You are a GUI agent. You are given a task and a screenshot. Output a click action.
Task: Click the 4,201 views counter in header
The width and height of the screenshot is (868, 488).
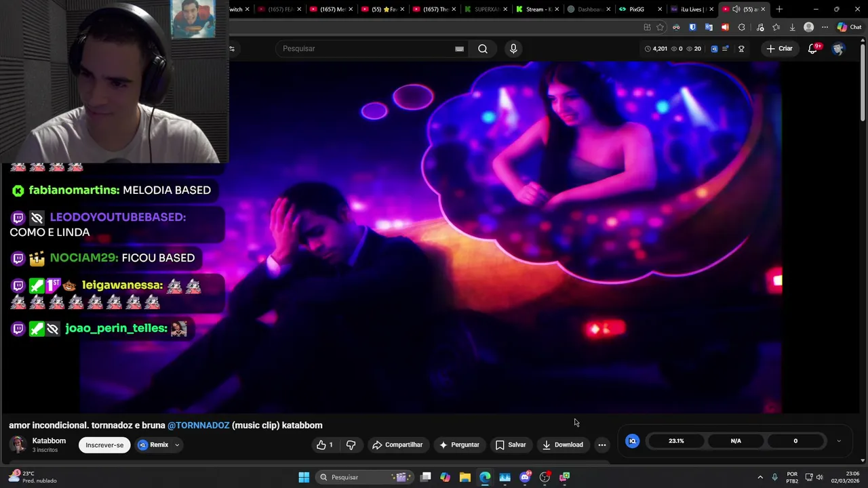coord(656,49)
